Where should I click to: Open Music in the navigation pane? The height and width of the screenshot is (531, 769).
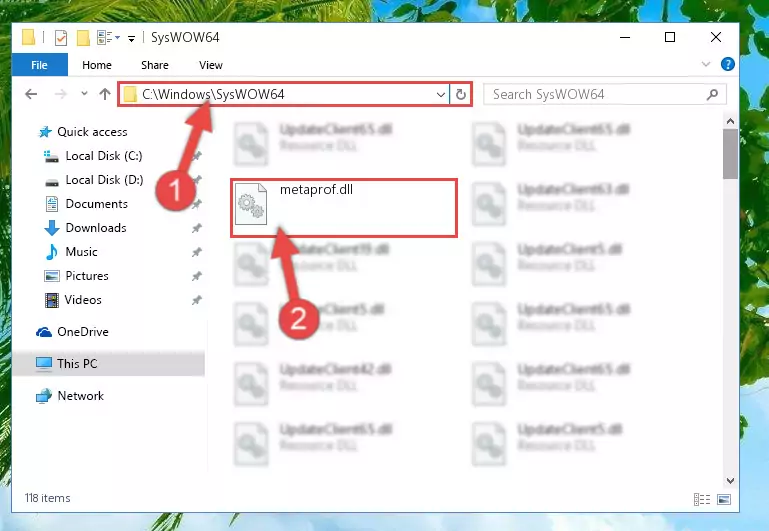81,252
